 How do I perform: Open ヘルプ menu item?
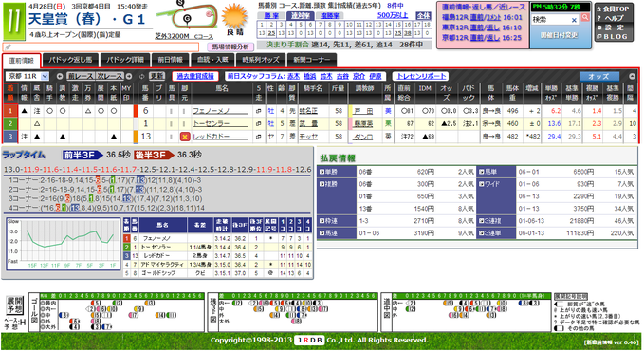click(610, 18)
